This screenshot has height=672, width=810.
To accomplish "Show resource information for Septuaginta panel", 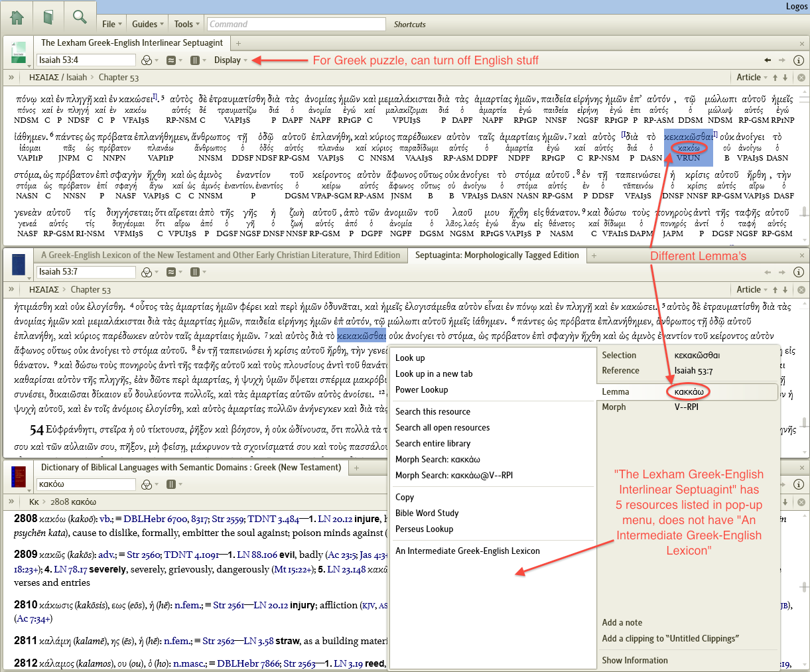I will coord(799,272).
